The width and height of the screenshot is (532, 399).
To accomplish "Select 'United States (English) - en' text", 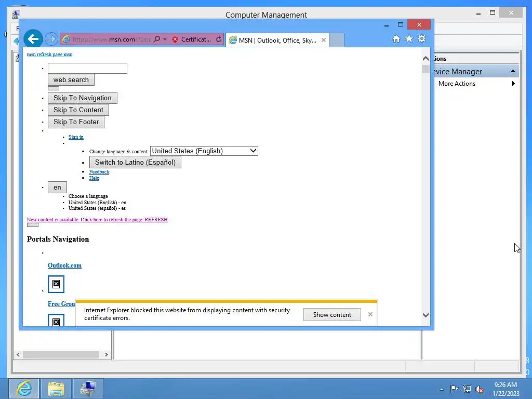I will [97, 203].
